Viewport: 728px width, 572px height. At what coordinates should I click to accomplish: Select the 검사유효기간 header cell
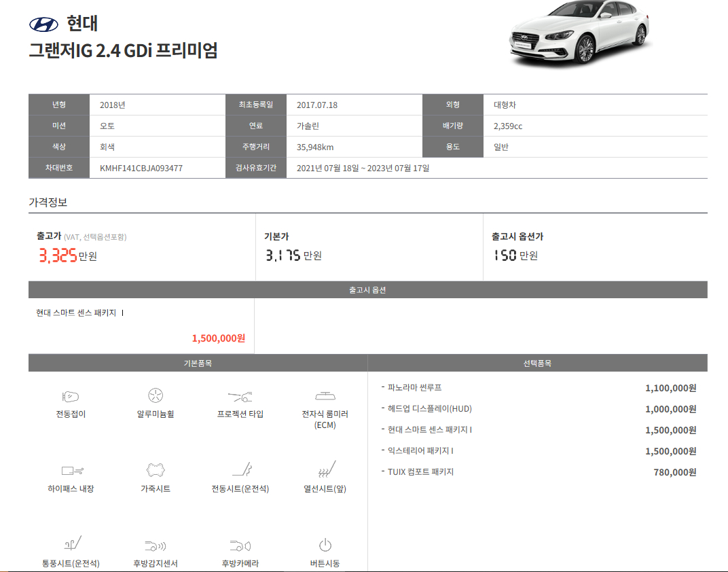(256, 168)
